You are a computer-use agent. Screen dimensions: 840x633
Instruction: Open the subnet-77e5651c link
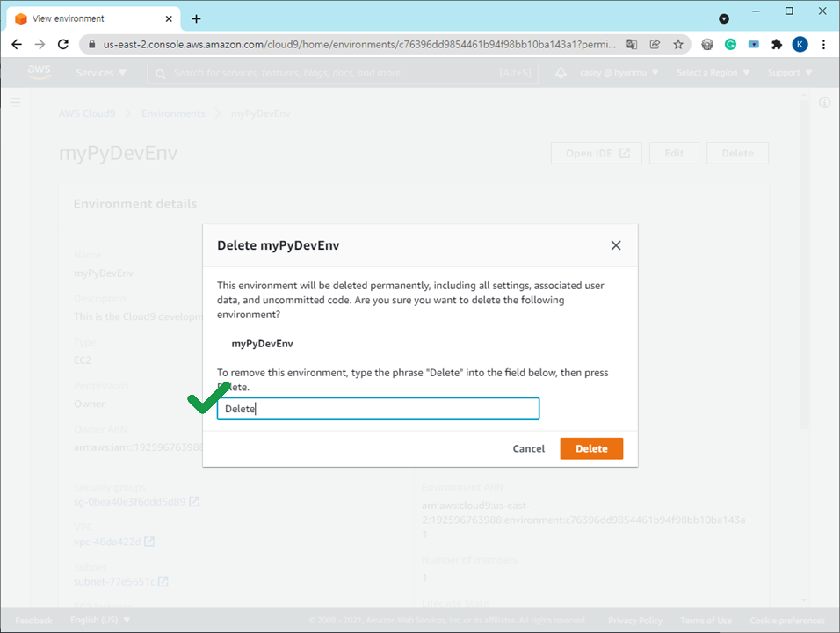point(121,581)
